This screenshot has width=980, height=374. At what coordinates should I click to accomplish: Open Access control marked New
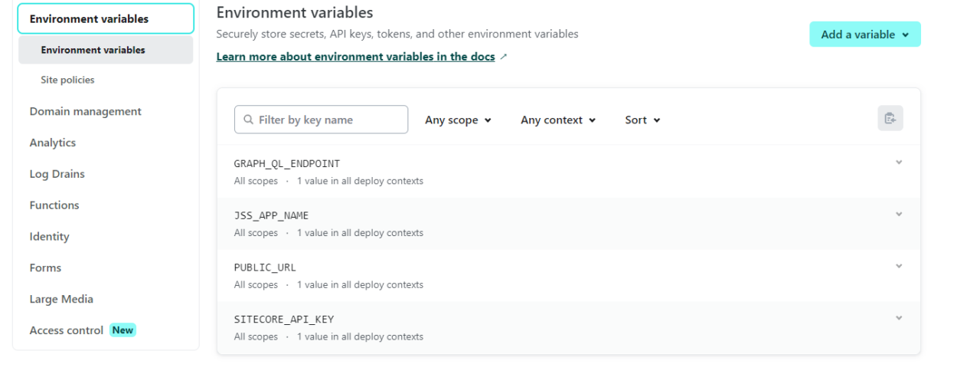point(67,330)
